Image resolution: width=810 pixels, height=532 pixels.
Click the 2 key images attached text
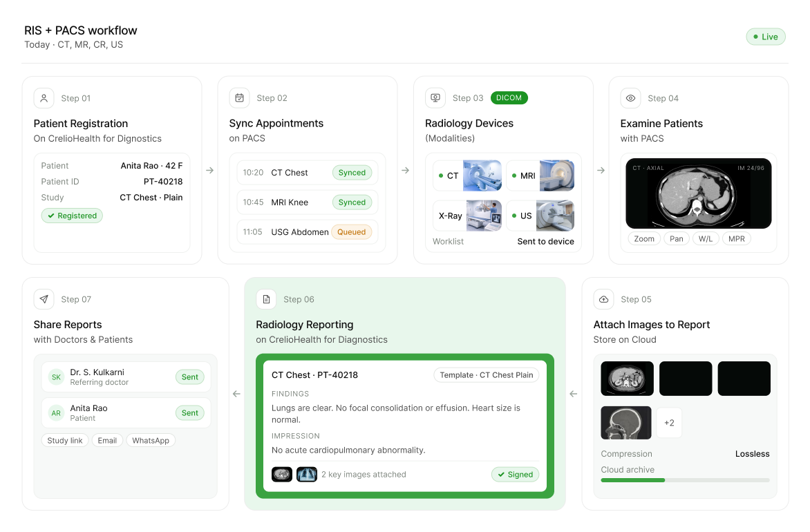click(x=364, y=475)
